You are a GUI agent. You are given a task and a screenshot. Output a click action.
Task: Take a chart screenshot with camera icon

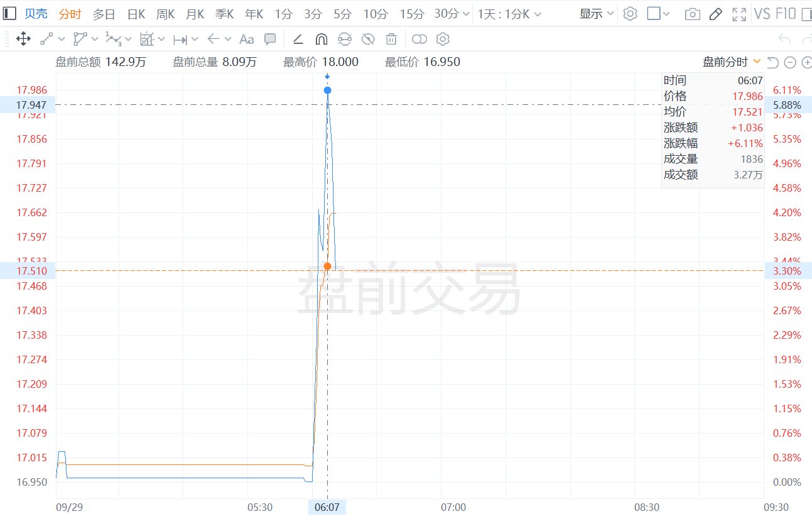click(692, 14)
